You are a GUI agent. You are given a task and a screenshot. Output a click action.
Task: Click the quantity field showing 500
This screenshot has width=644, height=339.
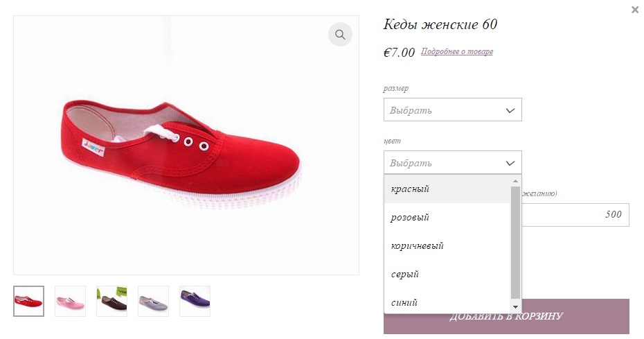point(576,214)
